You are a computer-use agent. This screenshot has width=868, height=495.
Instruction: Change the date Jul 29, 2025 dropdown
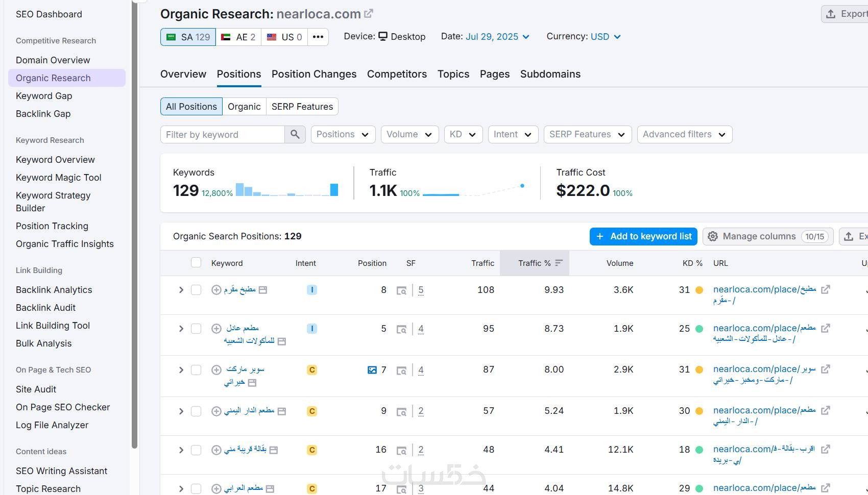point(497,37)
